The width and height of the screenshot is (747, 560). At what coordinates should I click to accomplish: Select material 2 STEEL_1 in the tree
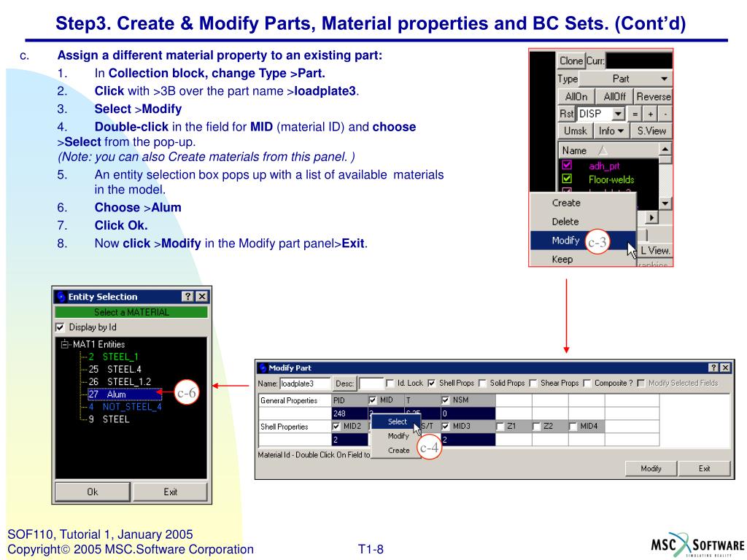tap(113, 357)
